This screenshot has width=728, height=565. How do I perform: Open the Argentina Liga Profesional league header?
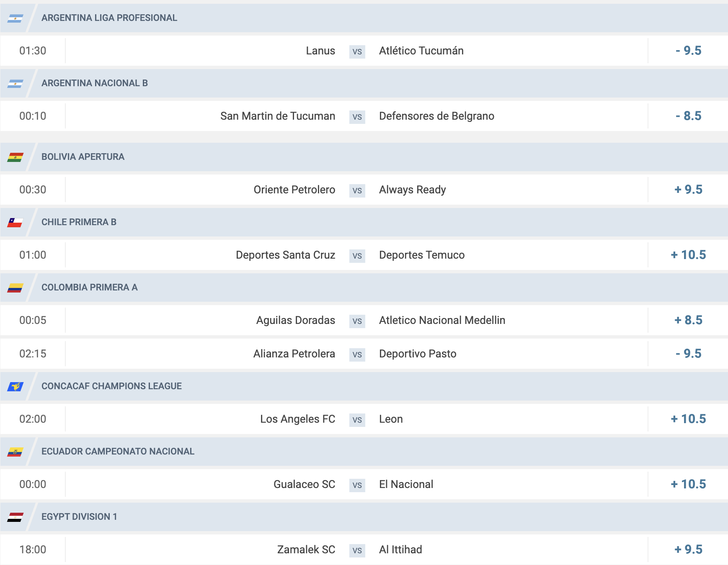point(364,18)
